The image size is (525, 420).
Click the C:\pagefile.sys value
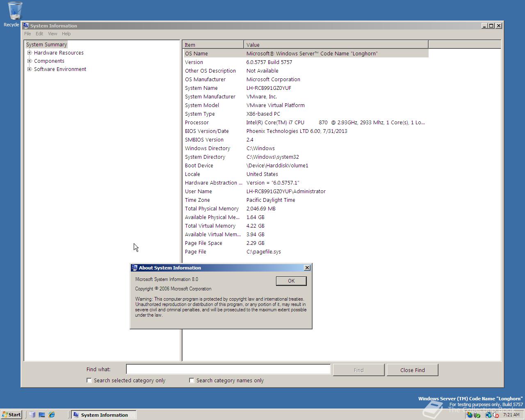pos(263,251)
